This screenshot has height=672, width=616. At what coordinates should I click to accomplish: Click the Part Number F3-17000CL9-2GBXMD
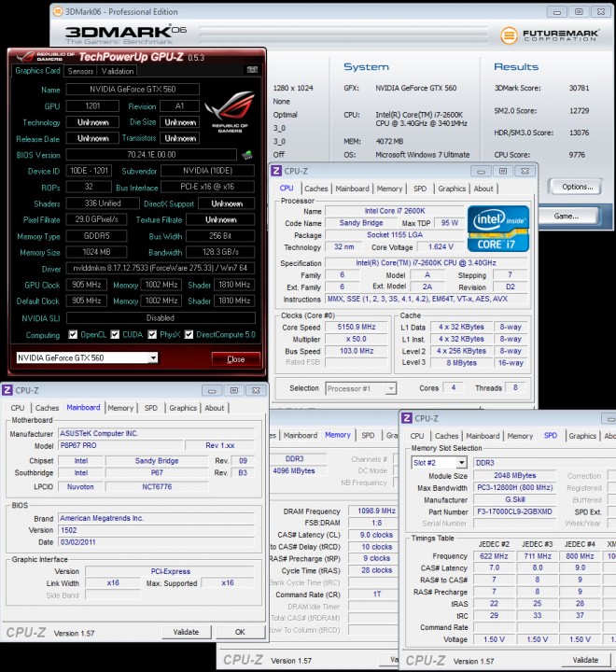point(514,511)
